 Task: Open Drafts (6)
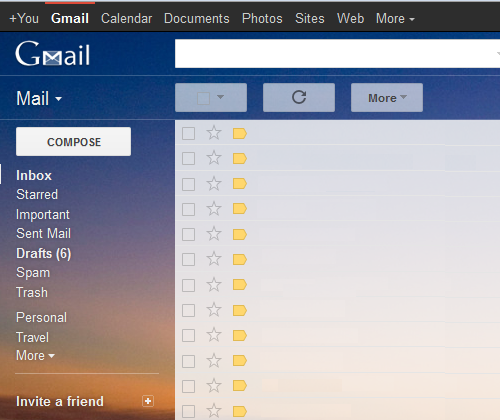pos(44,254)
